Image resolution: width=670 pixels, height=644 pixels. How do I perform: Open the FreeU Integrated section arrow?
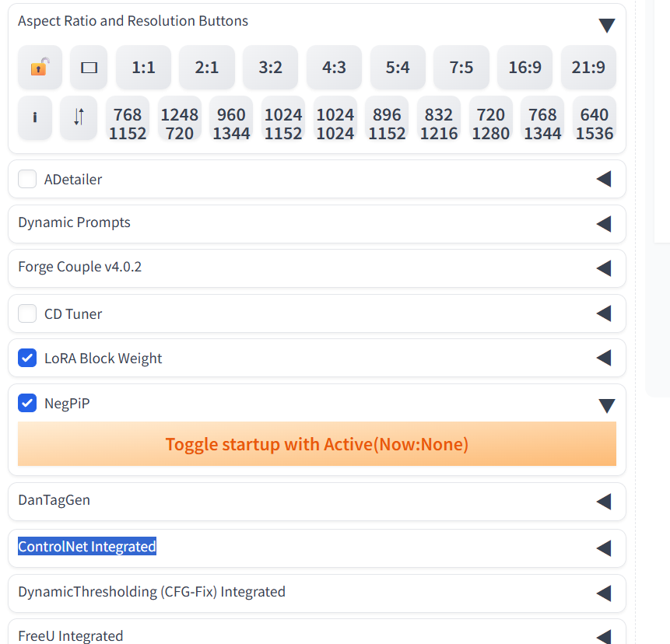604,636
